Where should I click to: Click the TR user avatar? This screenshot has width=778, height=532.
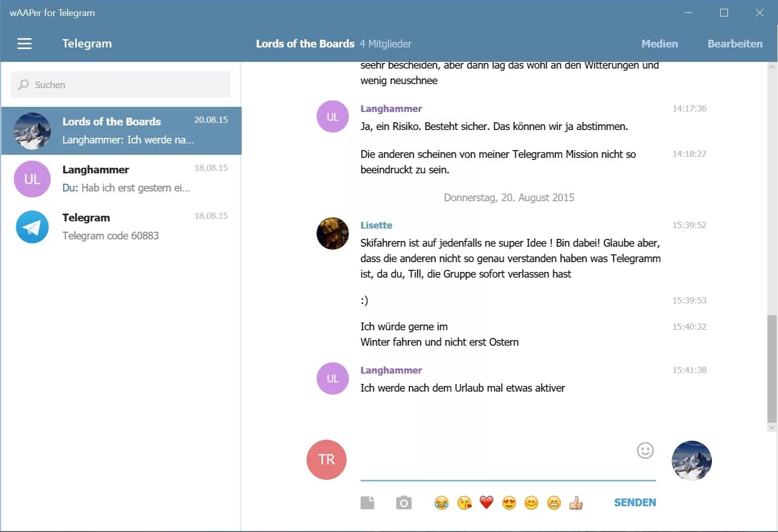click(x=327, y=460)
